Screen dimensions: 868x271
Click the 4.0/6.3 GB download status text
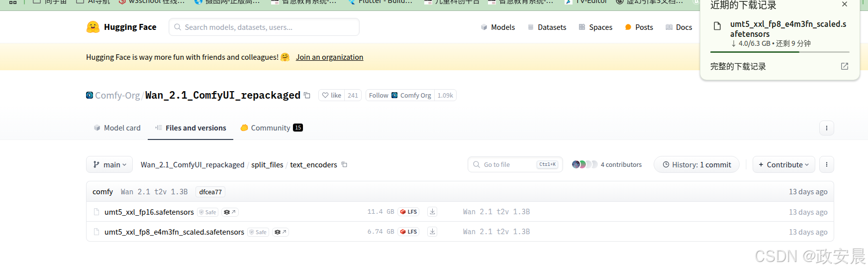771,43
